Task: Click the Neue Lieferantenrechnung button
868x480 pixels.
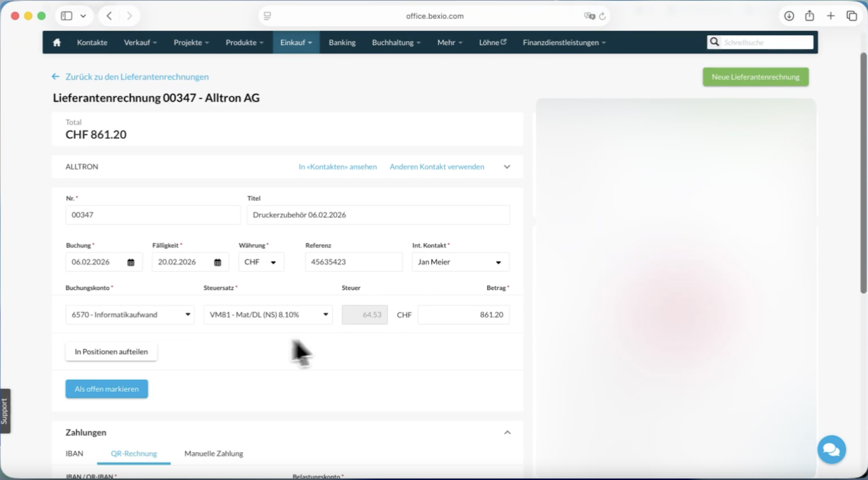Action: (755, 77)
